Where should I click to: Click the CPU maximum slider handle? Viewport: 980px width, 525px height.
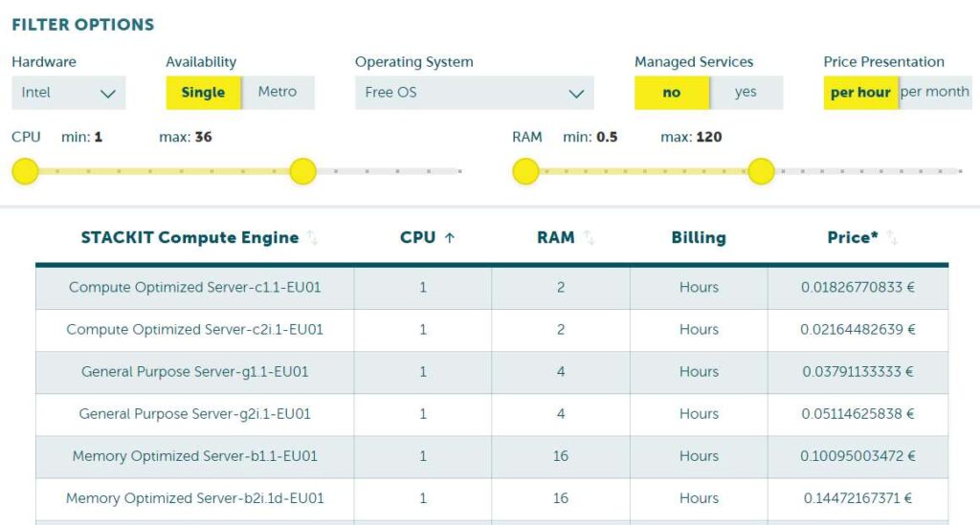303,171
